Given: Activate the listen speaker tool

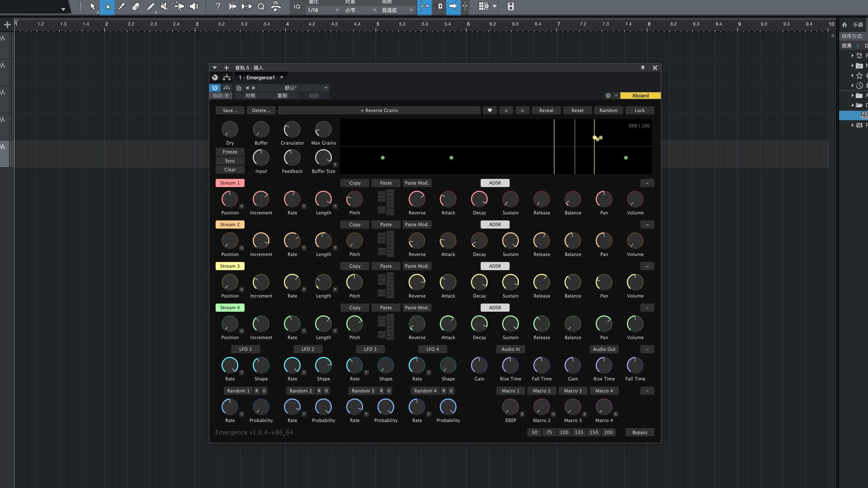Looking at the screenshot, I should (x=194, y=6).
